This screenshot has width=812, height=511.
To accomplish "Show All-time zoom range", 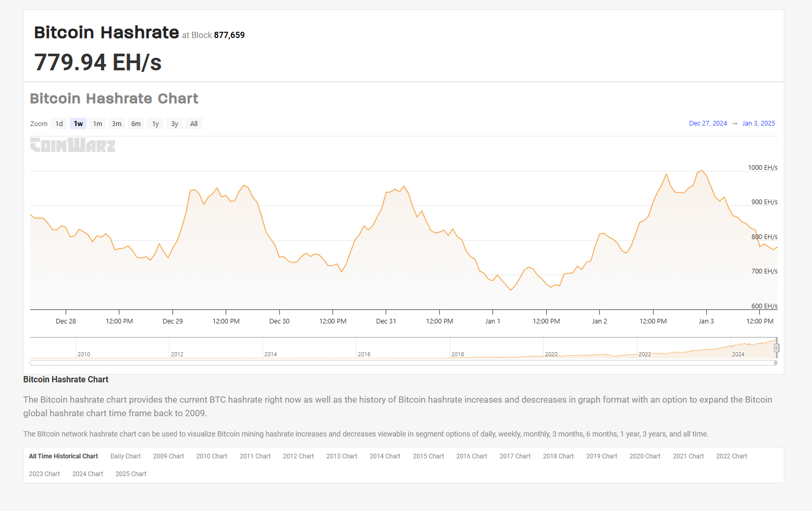I will (194, 124).
